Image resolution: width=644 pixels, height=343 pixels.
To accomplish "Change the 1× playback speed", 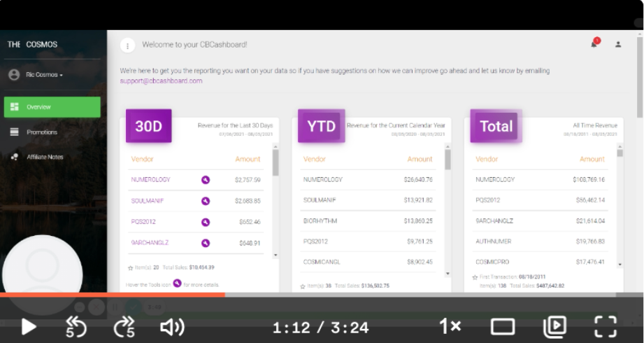I will point(450,326).
